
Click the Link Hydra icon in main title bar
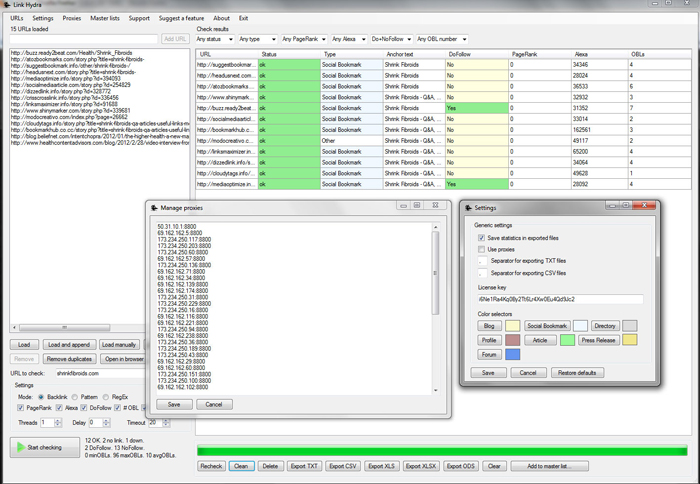click(x=7, y=4)
